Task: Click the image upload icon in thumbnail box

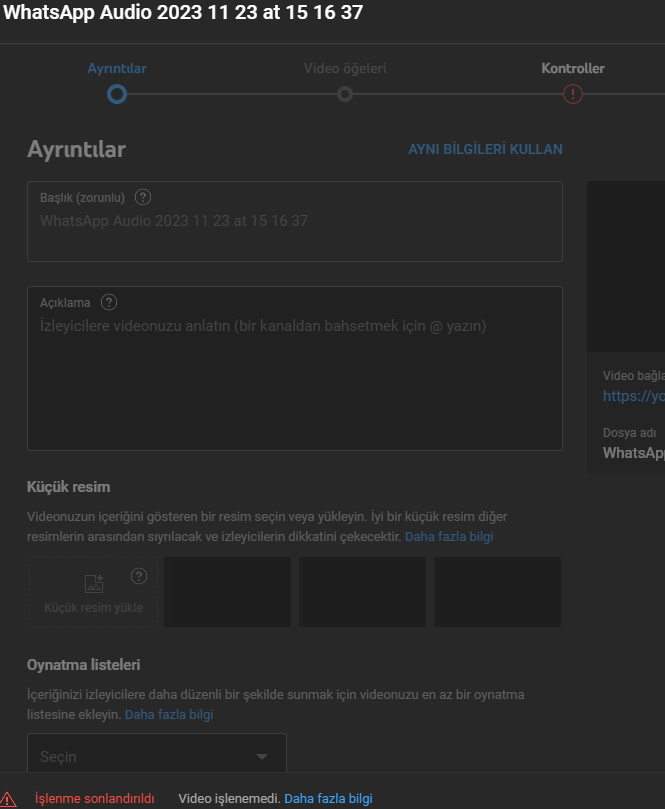Action: (x=94, y=584)
